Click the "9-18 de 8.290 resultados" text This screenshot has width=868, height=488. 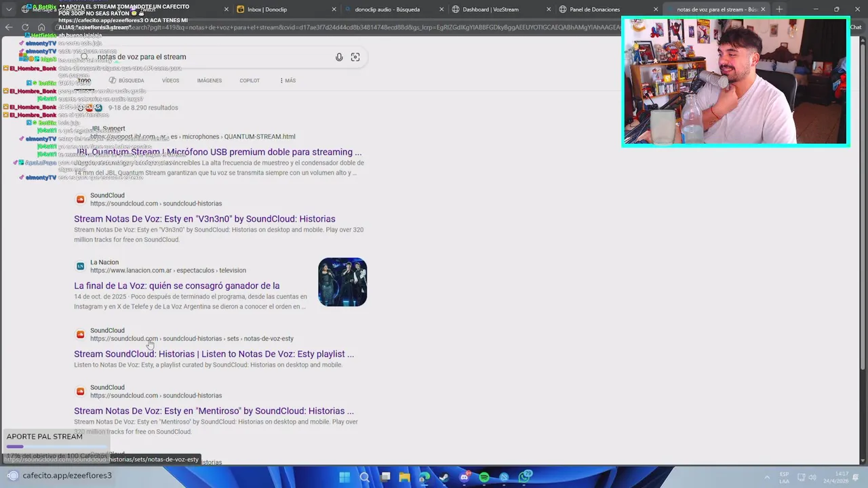143,108
